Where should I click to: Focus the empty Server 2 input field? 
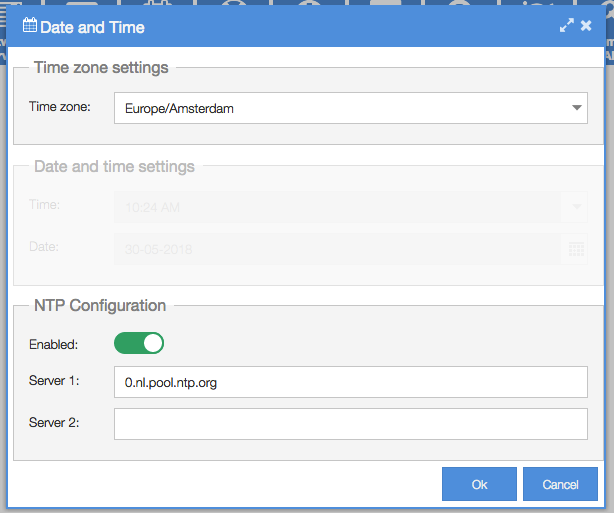pyautogui.click(x=350, y=424)
